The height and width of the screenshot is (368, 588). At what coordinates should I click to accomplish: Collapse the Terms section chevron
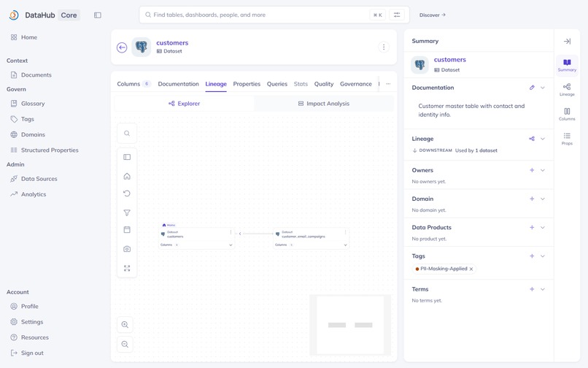[543, 289]
